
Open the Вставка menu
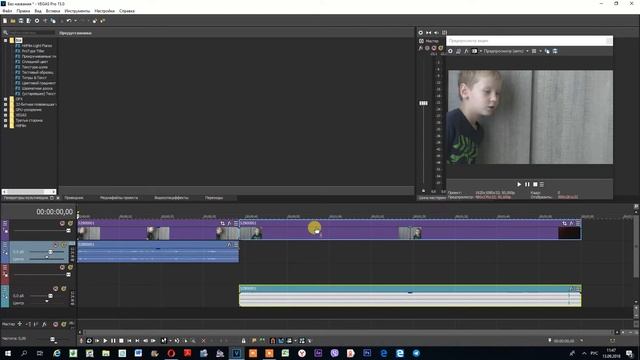tap(53, 11)
